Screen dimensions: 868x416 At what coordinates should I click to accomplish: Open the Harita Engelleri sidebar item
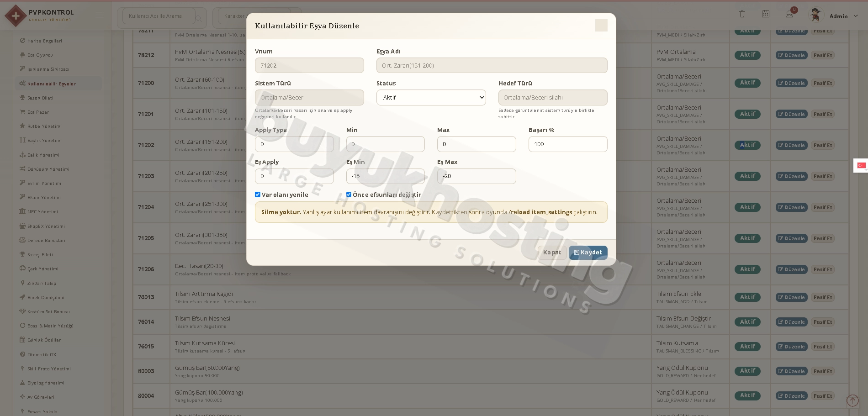pyautogui.click(x=44, y=41)
